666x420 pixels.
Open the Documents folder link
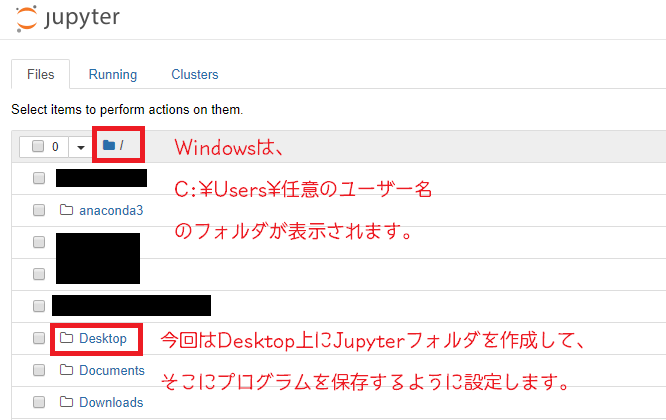[x=112, y=370]
